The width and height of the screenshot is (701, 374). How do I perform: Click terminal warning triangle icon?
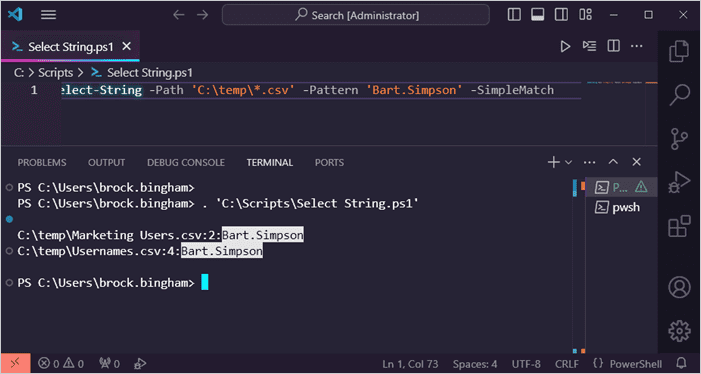pyautogui.click(x=641, y=187)
